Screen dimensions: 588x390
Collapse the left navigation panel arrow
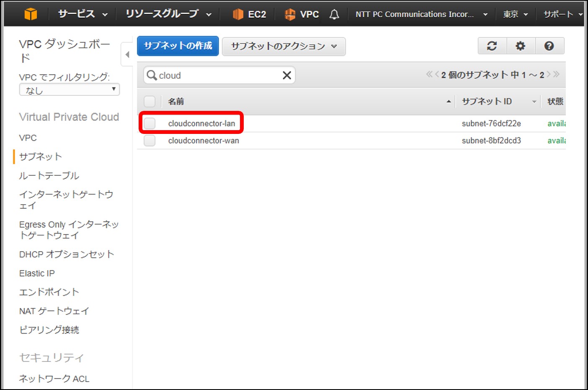pos(127,54)
